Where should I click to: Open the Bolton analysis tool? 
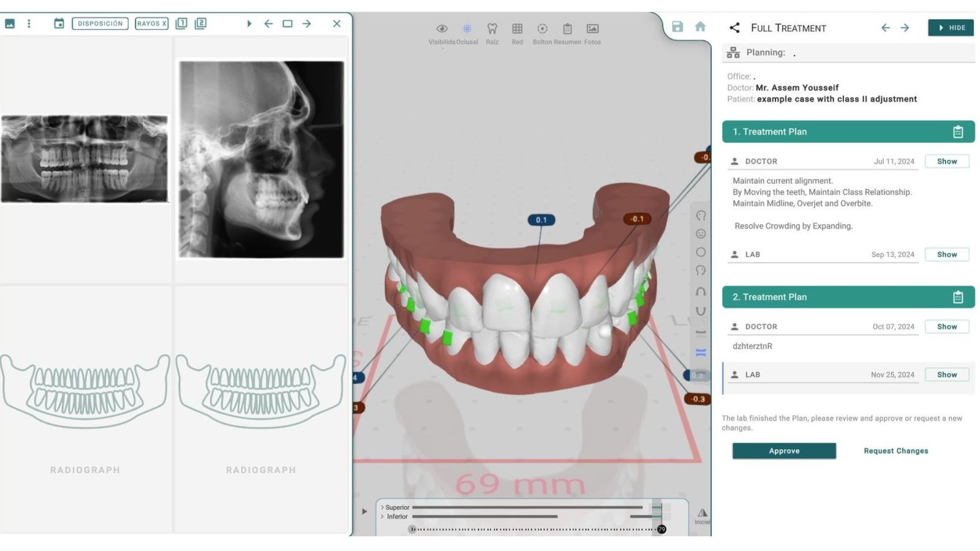(x=542, y=29)
